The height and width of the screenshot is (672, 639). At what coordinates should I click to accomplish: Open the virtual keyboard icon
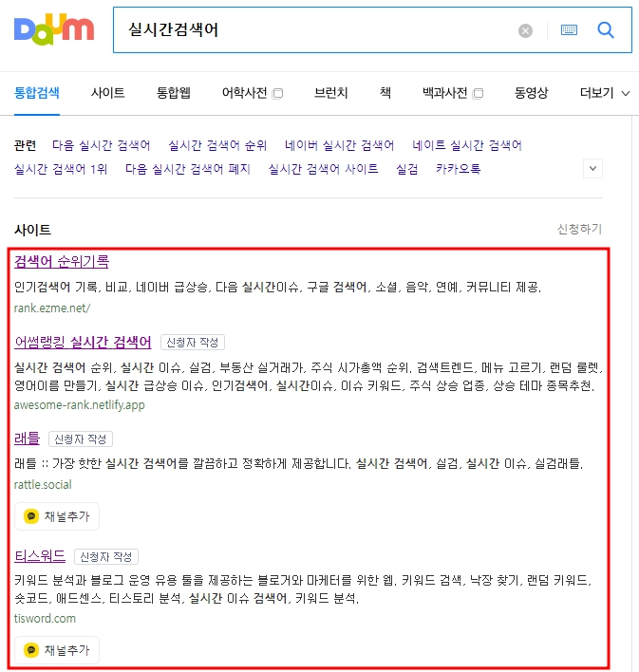click(x=569, y=30)
